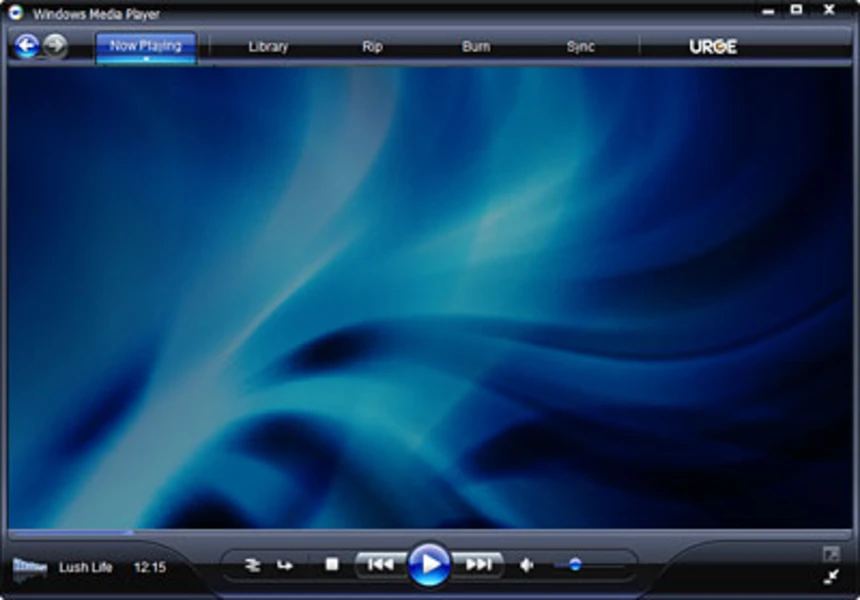This screenshot has height=600, width=860.
Task: Mute the speaker volume
Action: tap(525, 562)
